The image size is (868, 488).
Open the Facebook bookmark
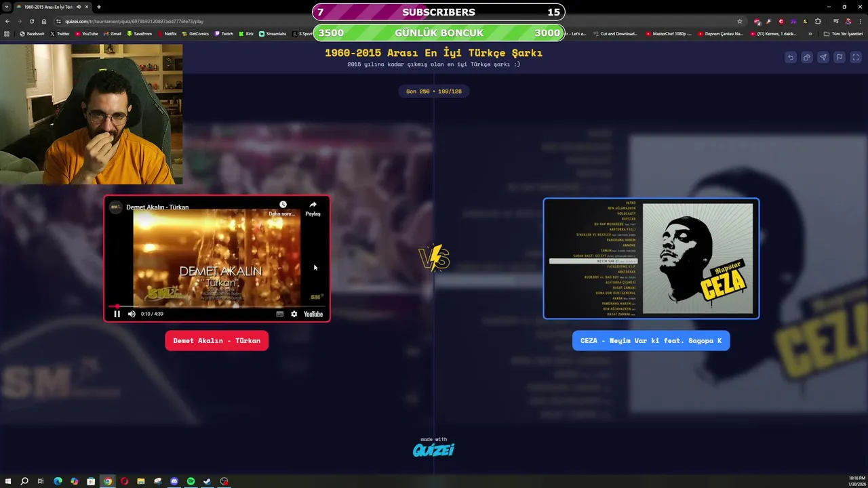[32, 33]
